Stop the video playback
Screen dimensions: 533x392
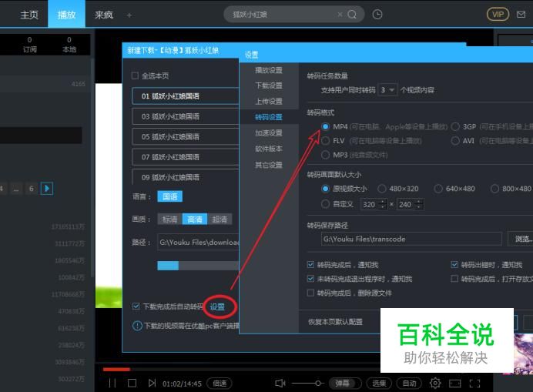tap(132, 384)
